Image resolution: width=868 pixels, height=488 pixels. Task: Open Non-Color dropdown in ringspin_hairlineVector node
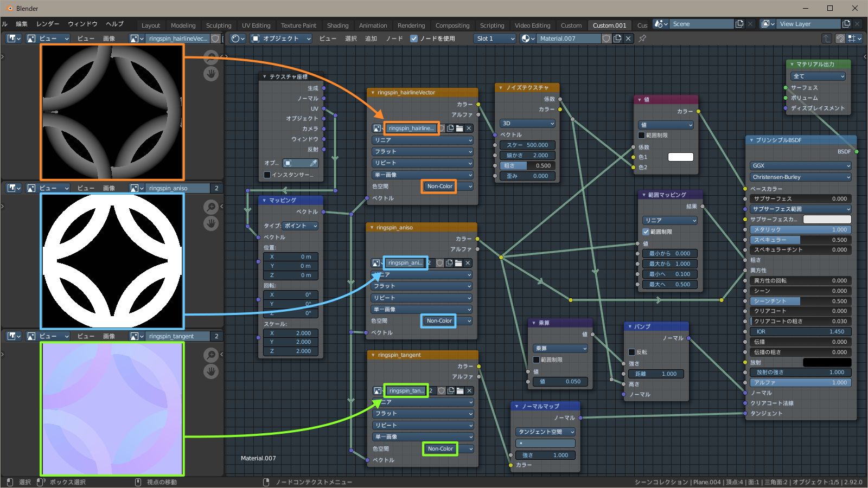446,187
